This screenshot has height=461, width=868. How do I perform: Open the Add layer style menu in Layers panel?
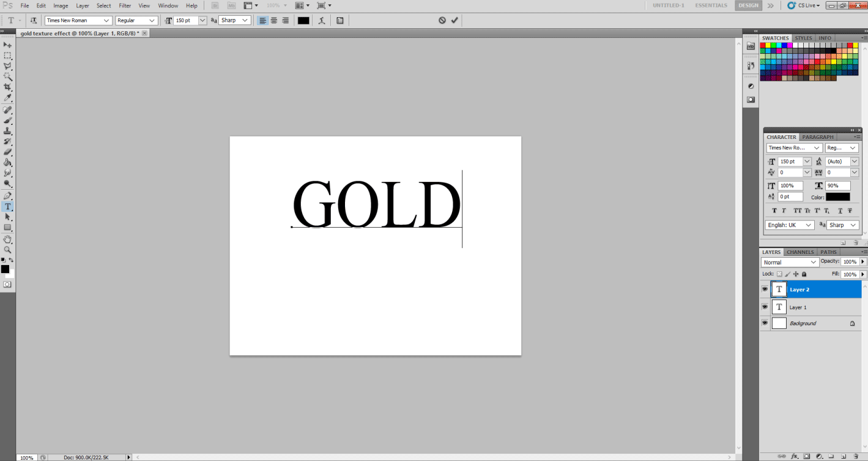[795, 456]
